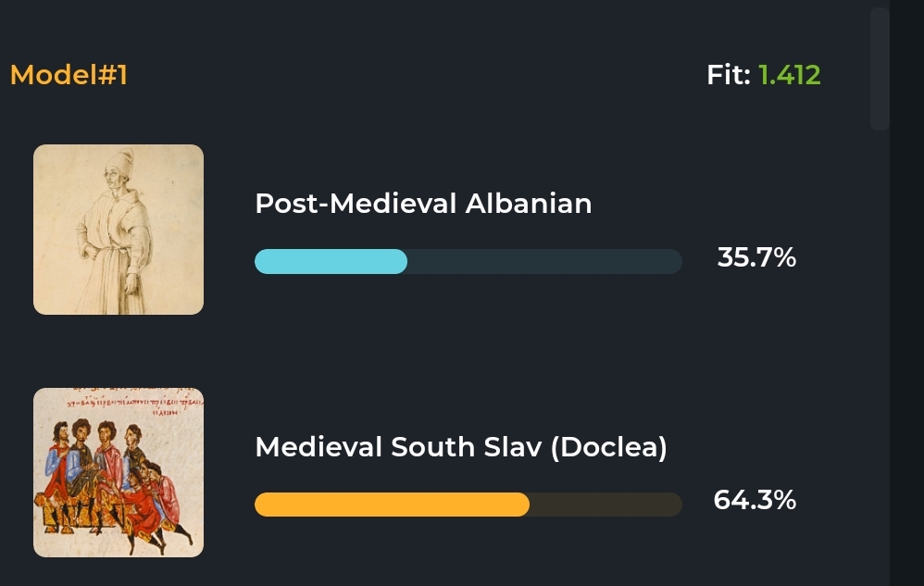Select the green 1.412 fit value

789,75
